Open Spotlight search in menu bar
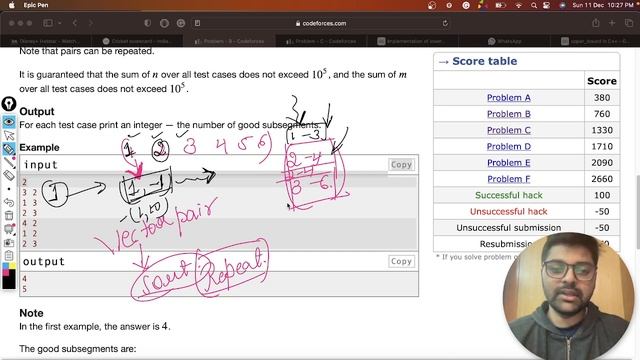 click(533, 5)
